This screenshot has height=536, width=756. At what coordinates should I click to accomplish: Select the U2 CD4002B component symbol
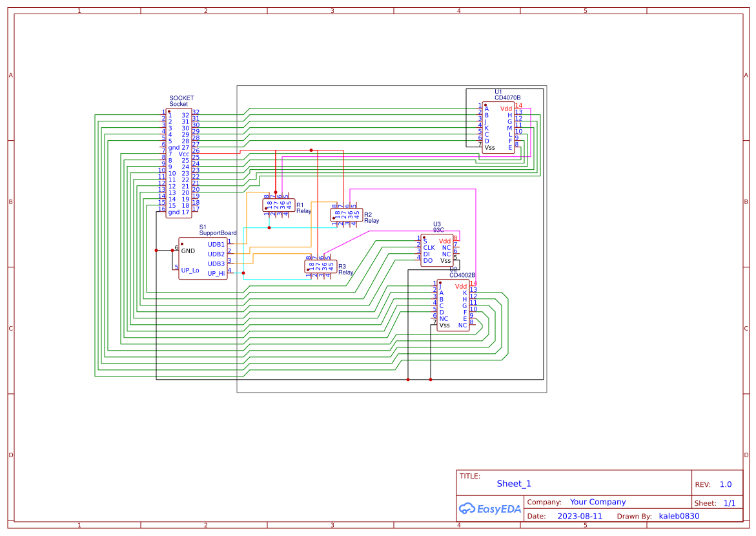pyautogui.click(x=452, y=304)
